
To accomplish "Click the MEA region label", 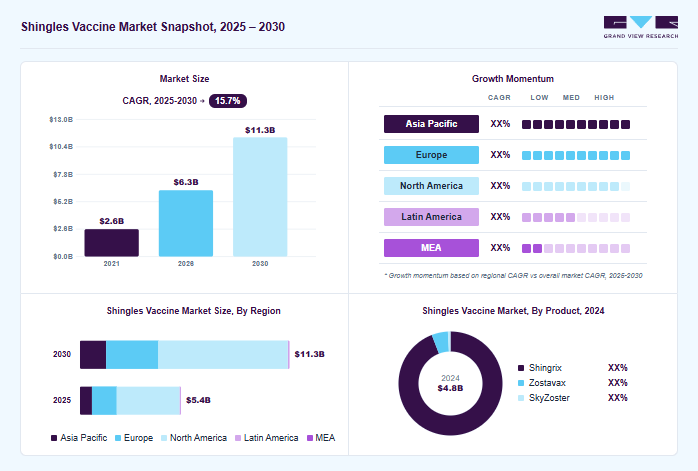I will pyautogui.click(x=431, y=248).
